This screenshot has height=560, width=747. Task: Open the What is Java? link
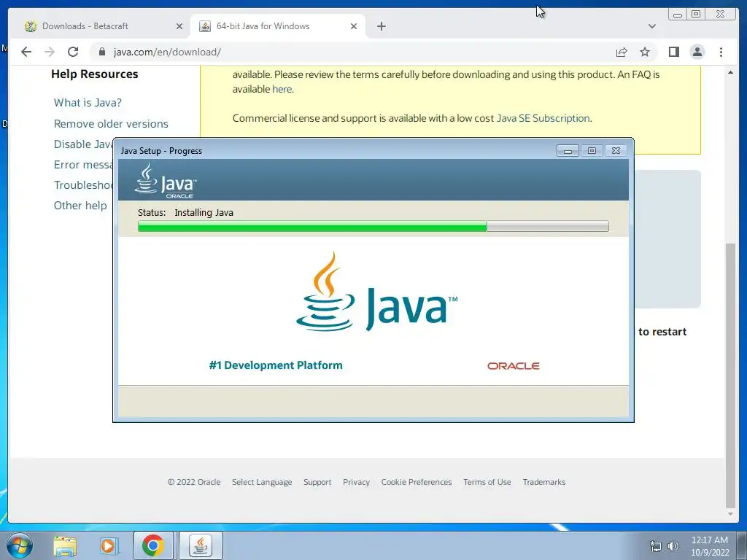click(88, 102)
